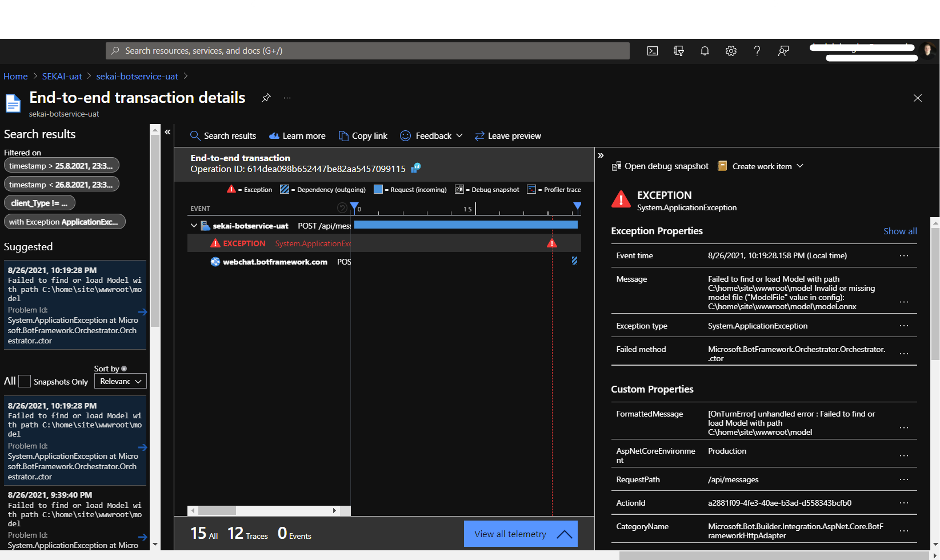Open the Relevance sort dropdown
This screenshot has width=940, height=560.
pyautogui.click(x=120, y=381)
